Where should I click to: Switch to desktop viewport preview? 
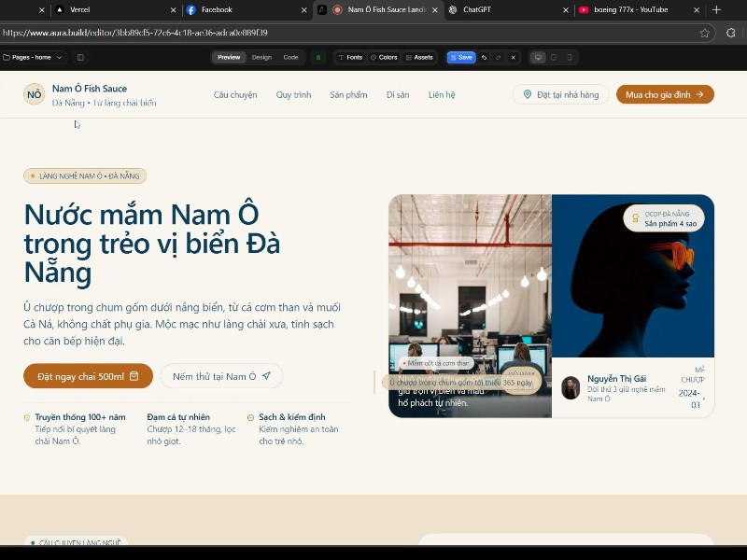click(x=538, y=57)
